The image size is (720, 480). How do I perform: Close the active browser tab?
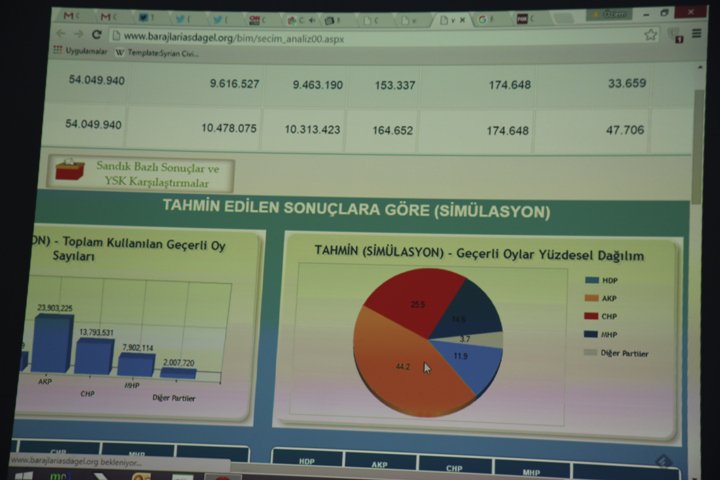pyautogui.click(x=462, y=19)
